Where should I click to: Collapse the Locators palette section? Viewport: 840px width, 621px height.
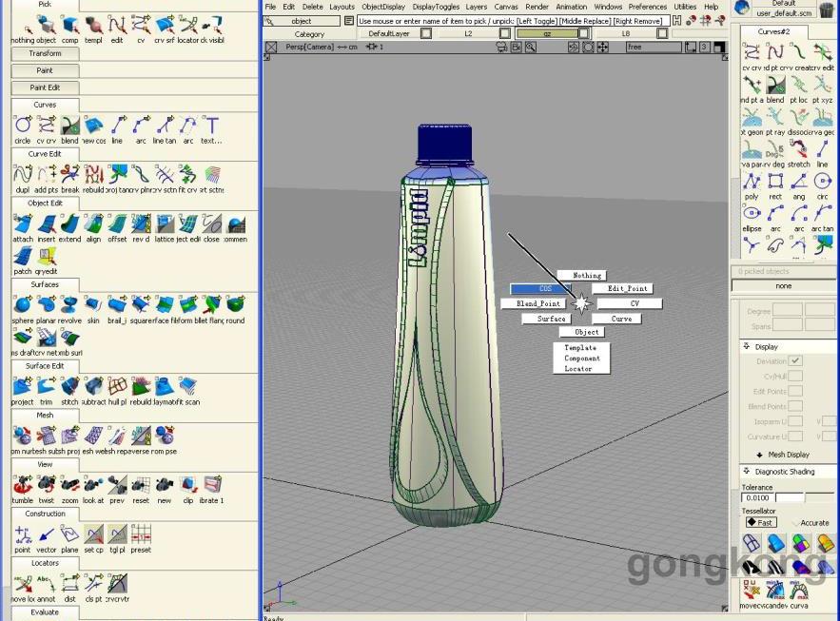[x=45, y=563]
